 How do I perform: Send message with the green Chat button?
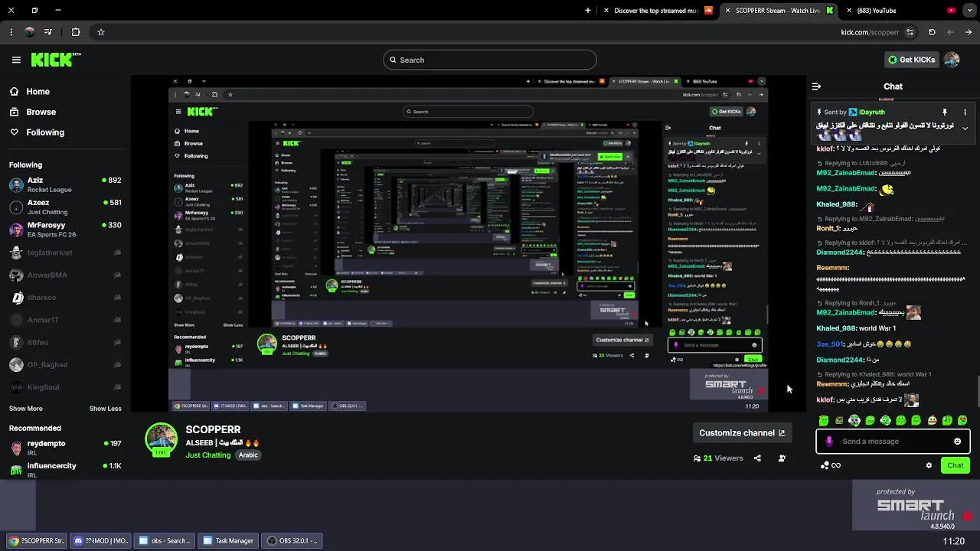[x=955, y=465]
